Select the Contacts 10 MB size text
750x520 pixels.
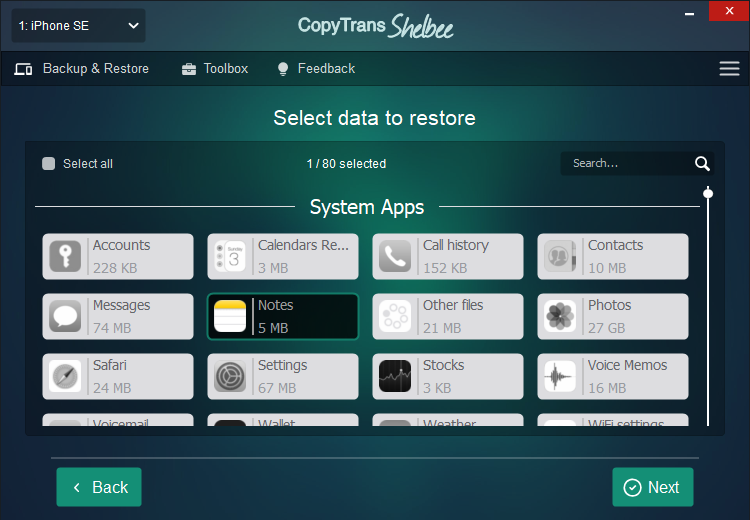pos(607,268)
